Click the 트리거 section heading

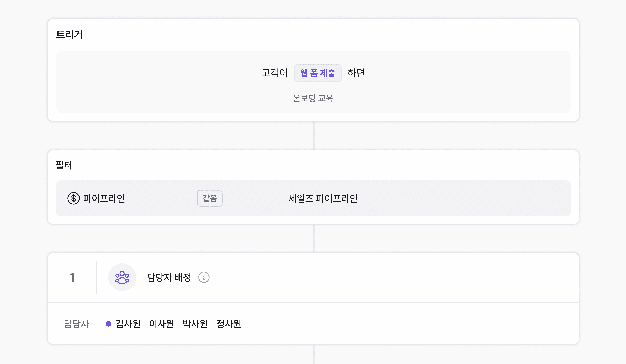point(69,35)
